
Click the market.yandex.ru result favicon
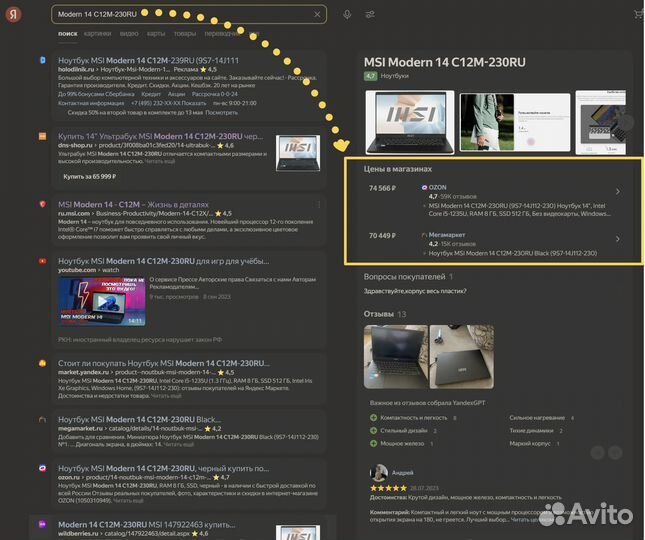coord(42,363)
